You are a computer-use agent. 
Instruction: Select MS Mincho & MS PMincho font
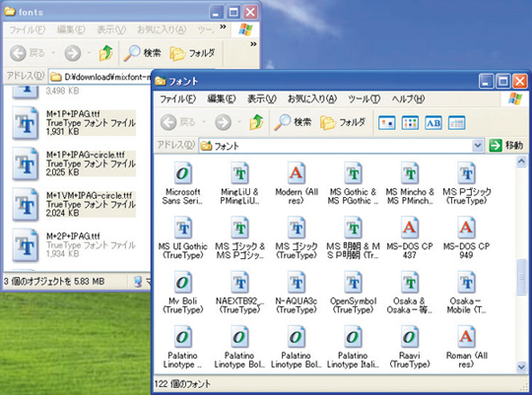pyautogui.click(x=410, y=173)
